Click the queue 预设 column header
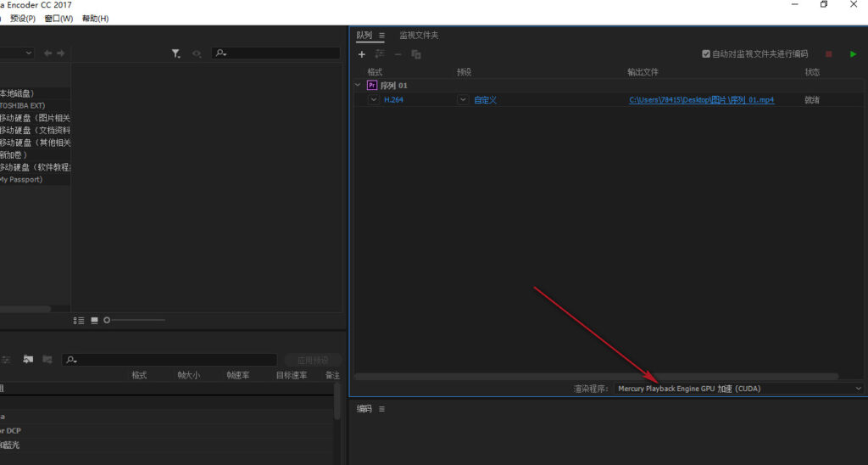Image resolution: width=868 pixels, height=465 pixels. pyautogui.click(x=464, y=72)
